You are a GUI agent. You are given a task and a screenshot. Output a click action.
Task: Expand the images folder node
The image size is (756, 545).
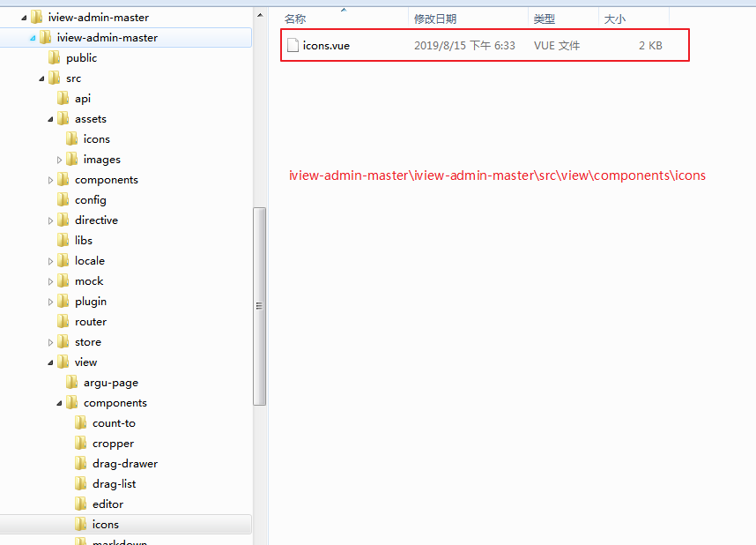pos(59,160)
